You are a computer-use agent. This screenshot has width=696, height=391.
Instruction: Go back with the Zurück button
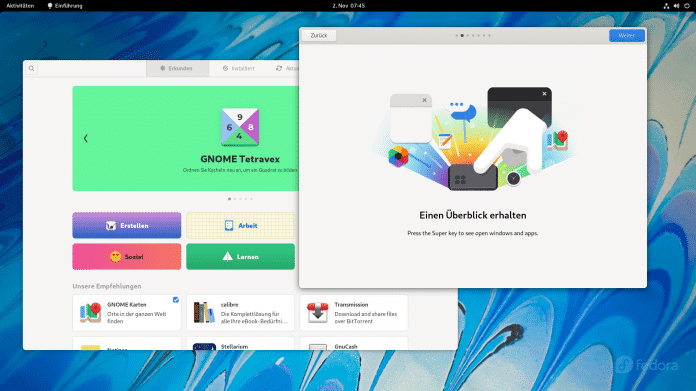click(319, 36)
